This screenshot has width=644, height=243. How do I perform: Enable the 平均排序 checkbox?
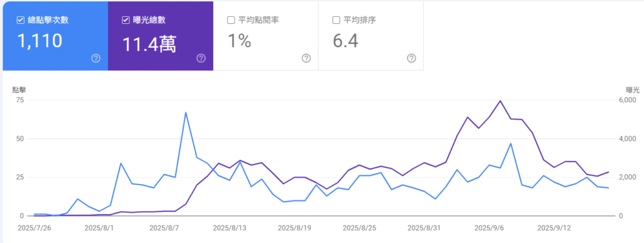pyautogui.click(x=336, y=20)
